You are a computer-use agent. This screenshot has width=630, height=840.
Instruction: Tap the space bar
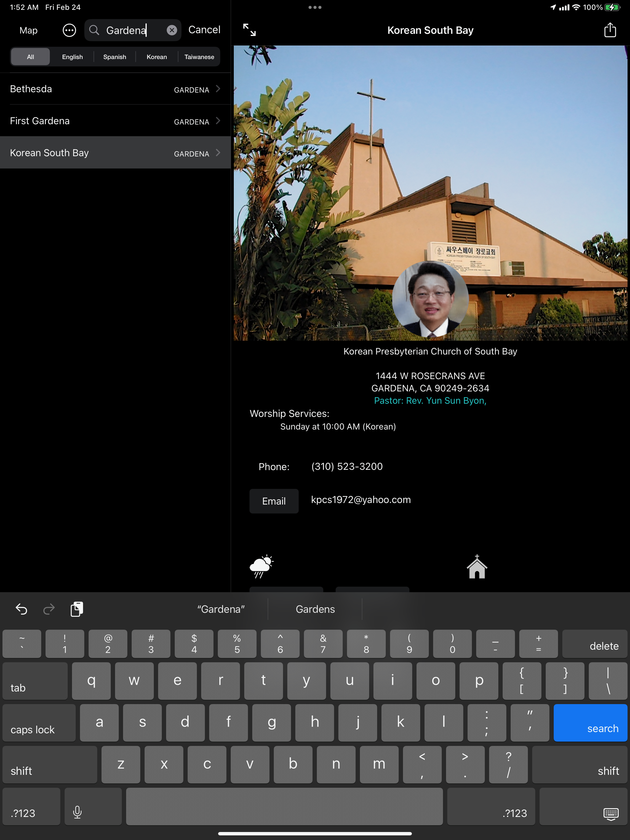pyautogui.click(x=284, y=806)
